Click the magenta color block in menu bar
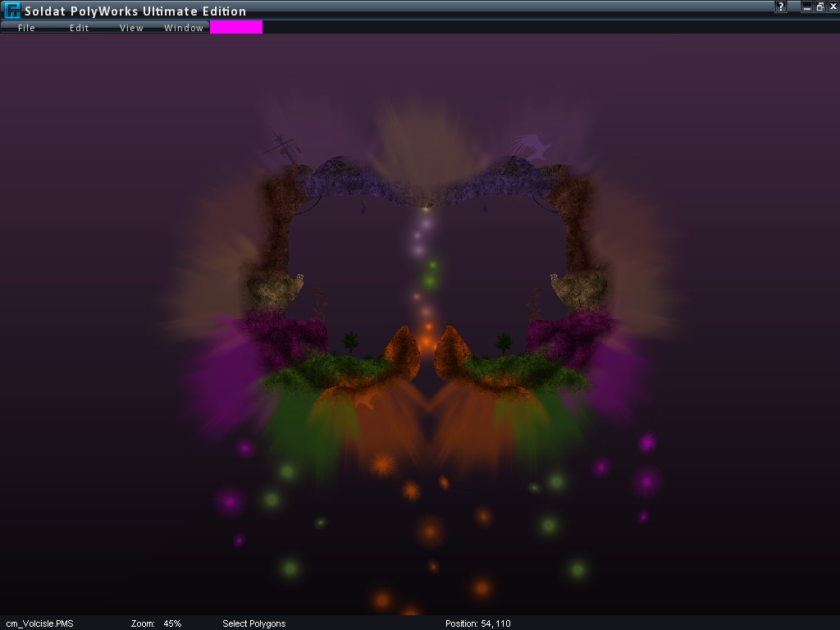 point(236,27)
